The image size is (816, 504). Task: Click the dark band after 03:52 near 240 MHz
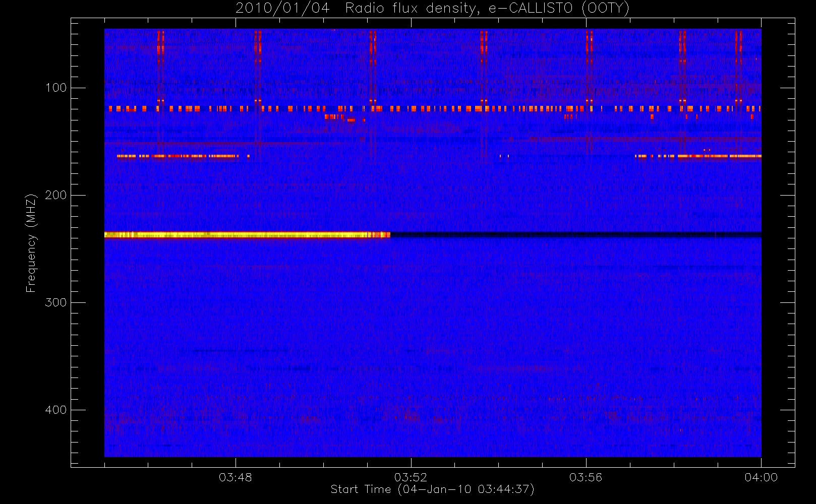tap(575, 235)
